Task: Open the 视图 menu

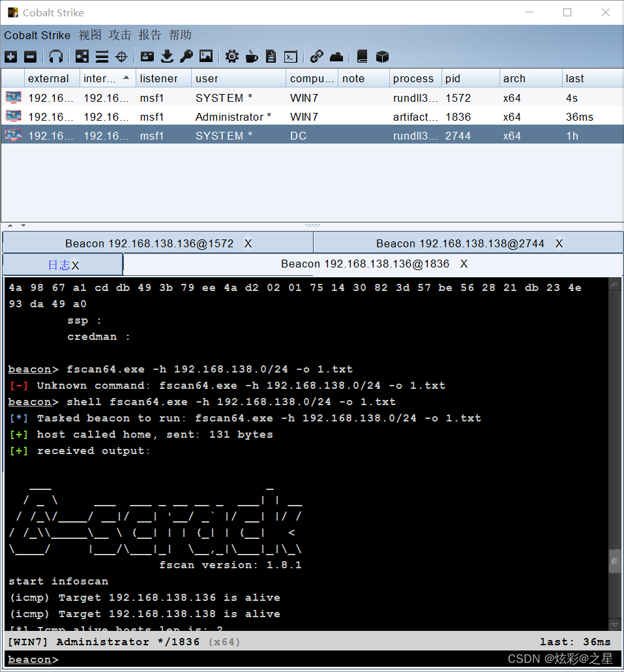Action: coord(90,35)
